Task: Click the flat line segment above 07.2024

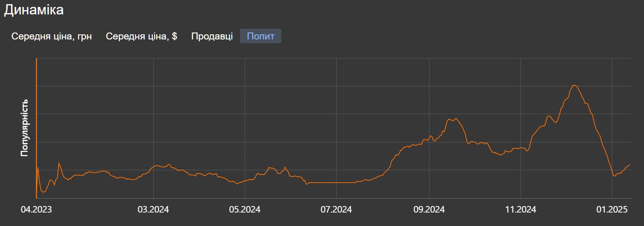Action: (x=332, y=182)
